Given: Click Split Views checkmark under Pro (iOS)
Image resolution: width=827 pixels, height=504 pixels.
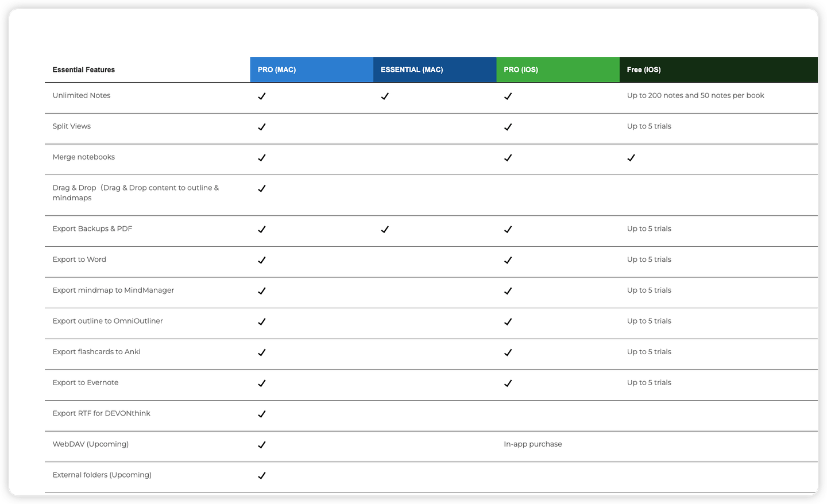Looking at the screenshot, I should coord(508,127).
